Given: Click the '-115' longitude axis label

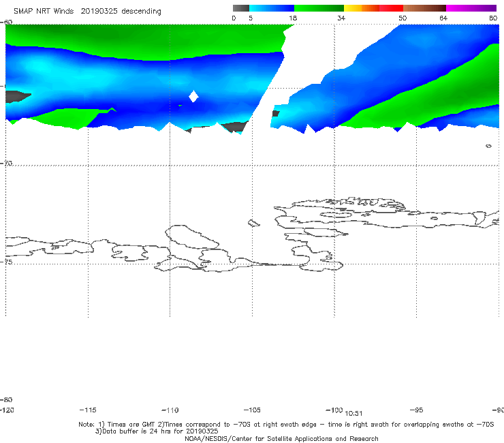Looking at the screenshot, I should point(88,410).
